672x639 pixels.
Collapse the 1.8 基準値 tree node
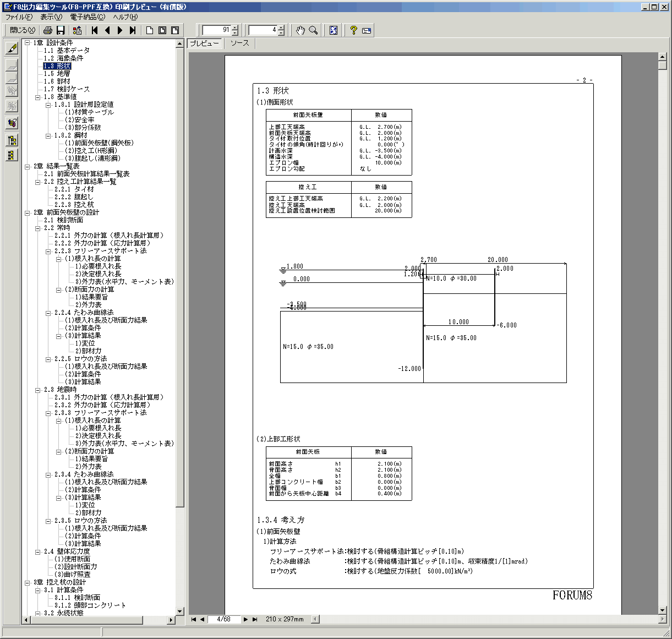click(x=38, y=97)
